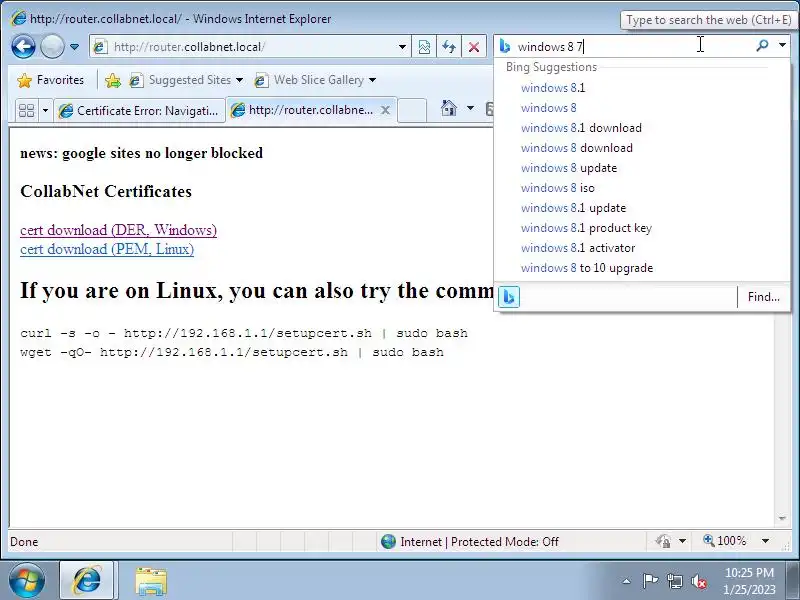Open Favorites center

pos(50,80)
